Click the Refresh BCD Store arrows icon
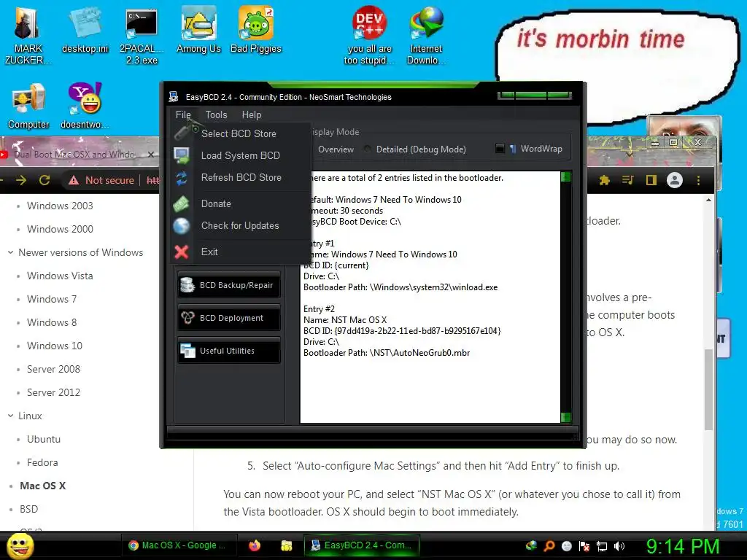 182,178
